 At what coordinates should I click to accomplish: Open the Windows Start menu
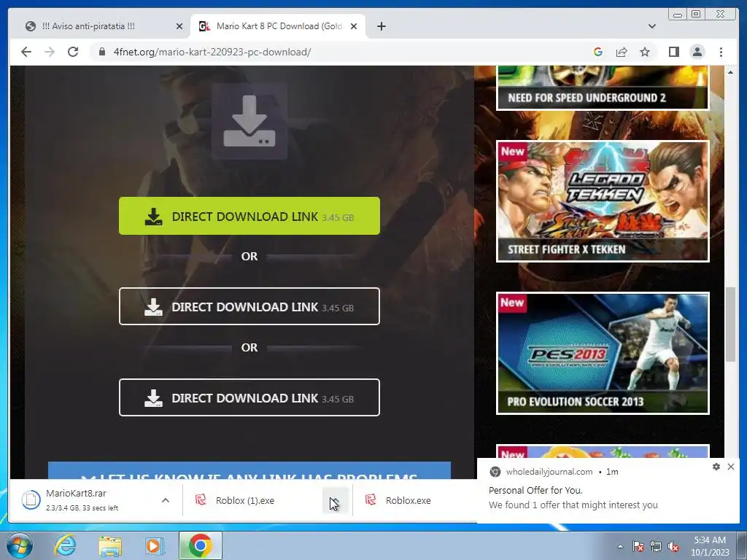[19, 545]
